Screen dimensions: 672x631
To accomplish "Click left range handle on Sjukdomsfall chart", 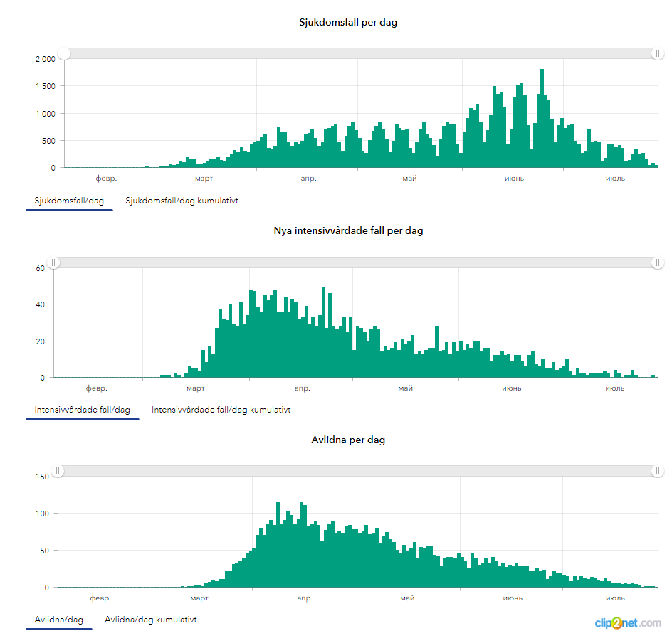I will 64,53.
